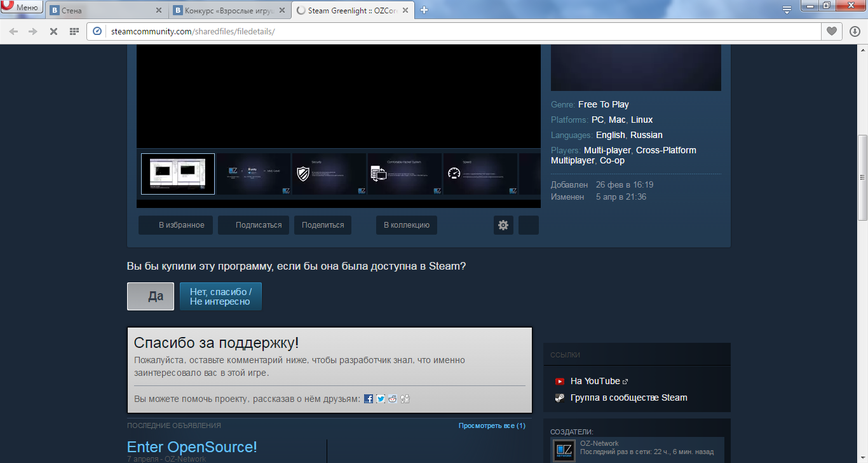Close the Конкурс tab

pyautogui.click(x=281, y=10)
